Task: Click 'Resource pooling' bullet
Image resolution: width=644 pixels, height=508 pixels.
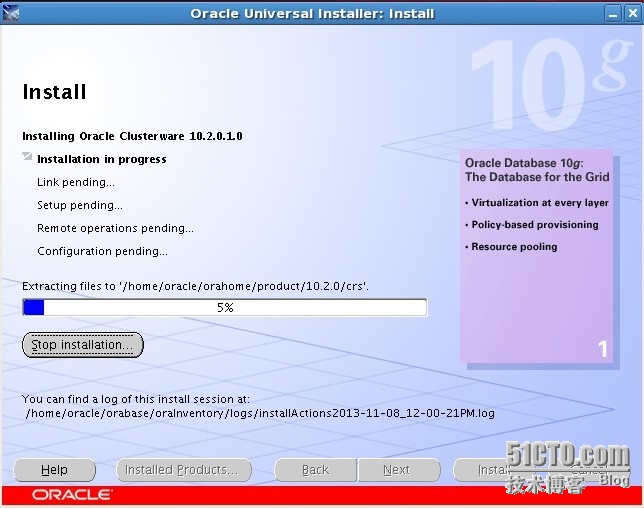Action: (x=511, y=247)
